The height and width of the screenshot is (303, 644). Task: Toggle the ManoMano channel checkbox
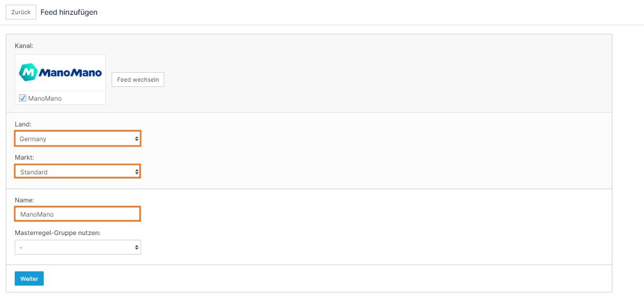point(23,98)
